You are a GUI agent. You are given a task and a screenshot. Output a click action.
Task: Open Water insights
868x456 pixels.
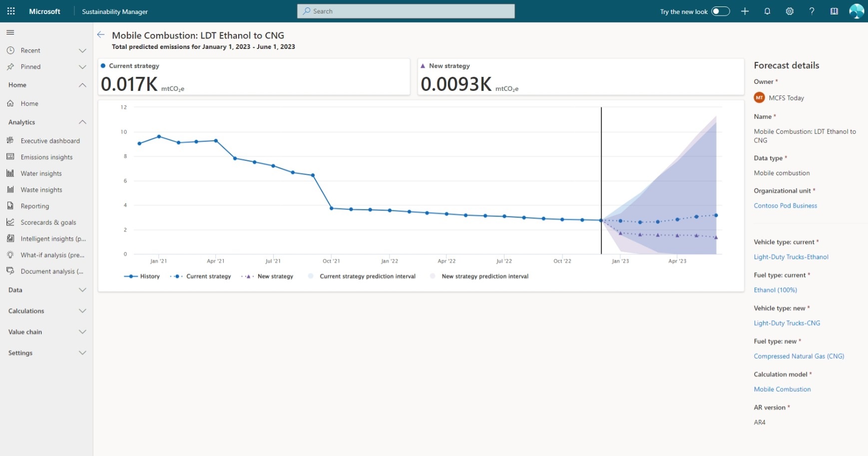[41, 173]
